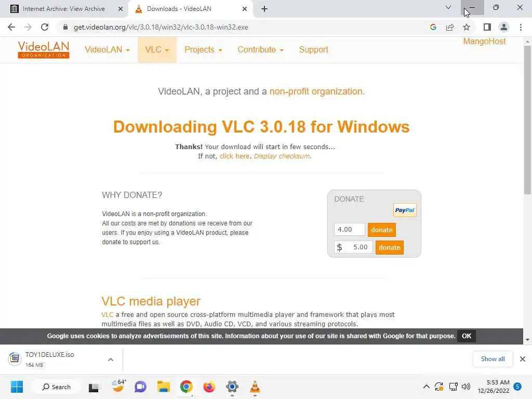
Task: Click the Google icon in the address bar
Action: (x=433, y=27)
